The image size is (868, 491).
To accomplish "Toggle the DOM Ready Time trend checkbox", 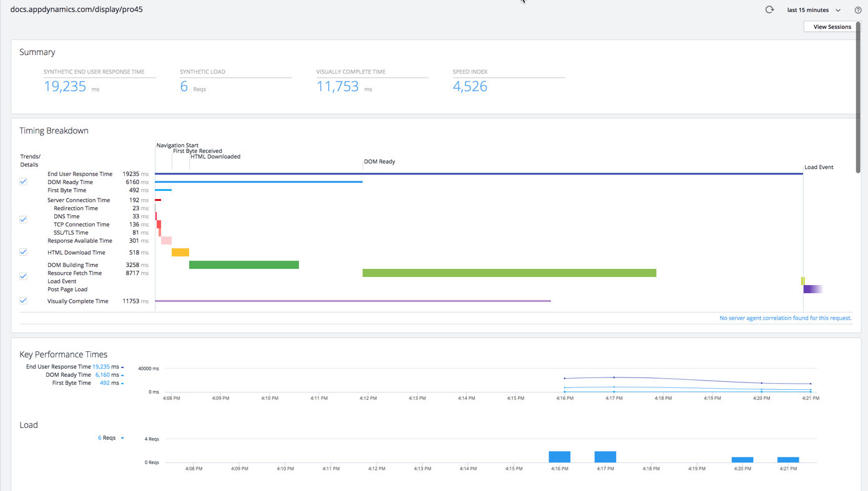I will coord(23,182).
